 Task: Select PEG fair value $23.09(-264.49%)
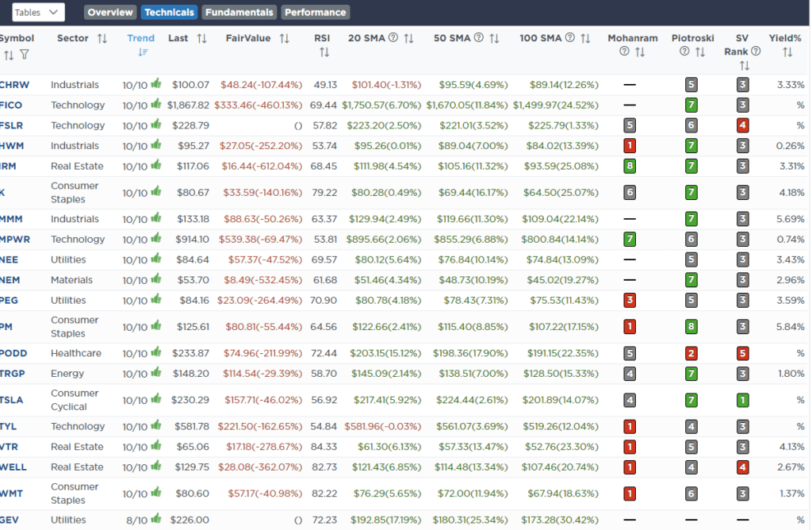click(259, 301)
